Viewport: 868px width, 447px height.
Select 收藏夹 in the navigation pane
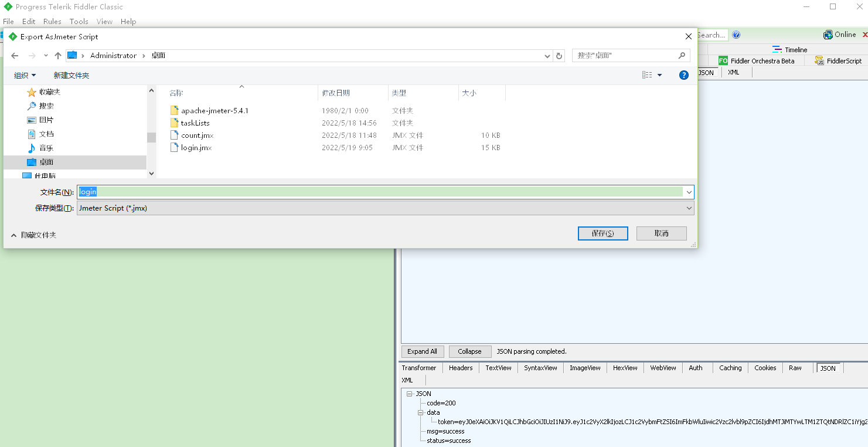[50, 92]
